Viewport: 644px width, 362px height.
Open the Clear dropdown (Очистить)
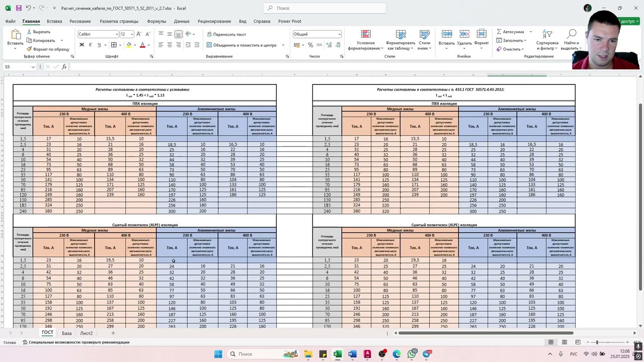click(510, 49)
